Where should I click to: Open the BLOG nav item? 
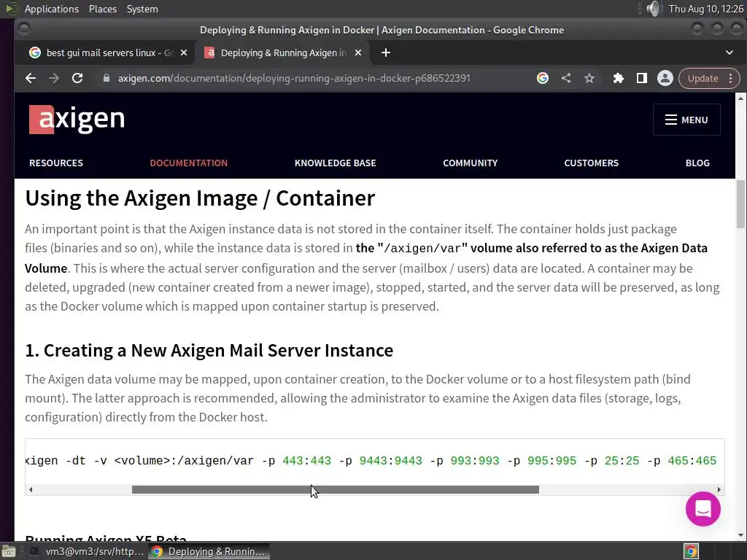pos(697,163)
